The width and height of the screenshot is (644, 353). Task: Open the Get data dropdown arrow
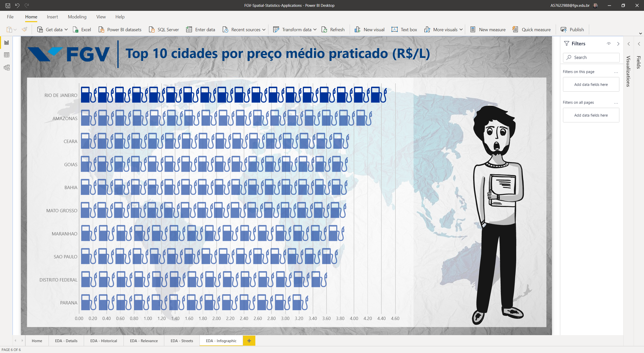tap(66, 30)
